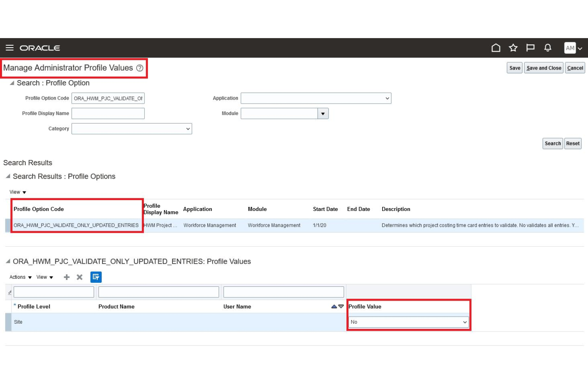The height and width of the screenshot is (392, 588).
Task: Delete profile value row X icon
Action: 79,277
